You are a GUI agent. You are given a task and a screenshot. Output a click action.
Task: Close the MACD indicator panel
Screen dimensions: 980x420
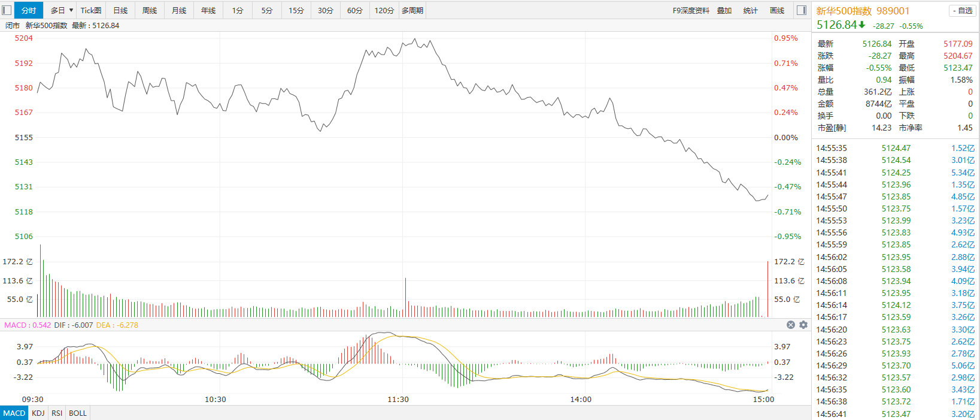[x=790, y=325]
